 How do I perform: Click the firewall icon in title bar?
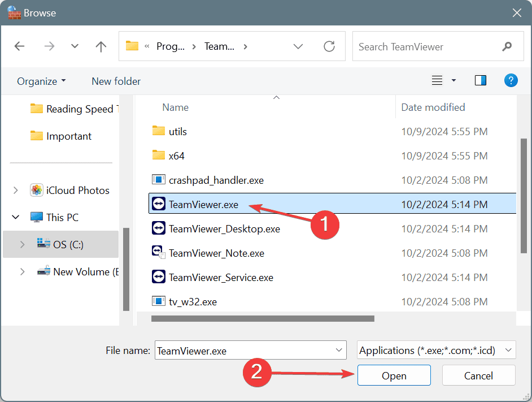point(14,12)
